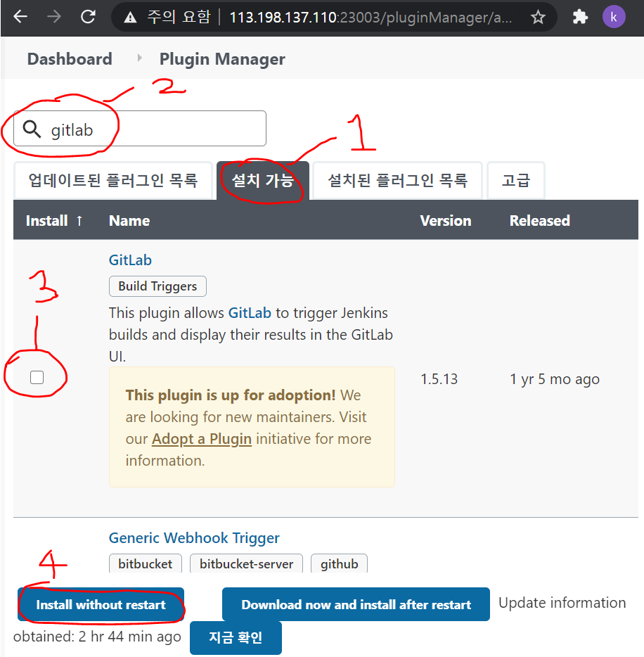This screenshot has width=644, height=657.
Task: Open the GitLab link in the description
Action: (250, 313)
